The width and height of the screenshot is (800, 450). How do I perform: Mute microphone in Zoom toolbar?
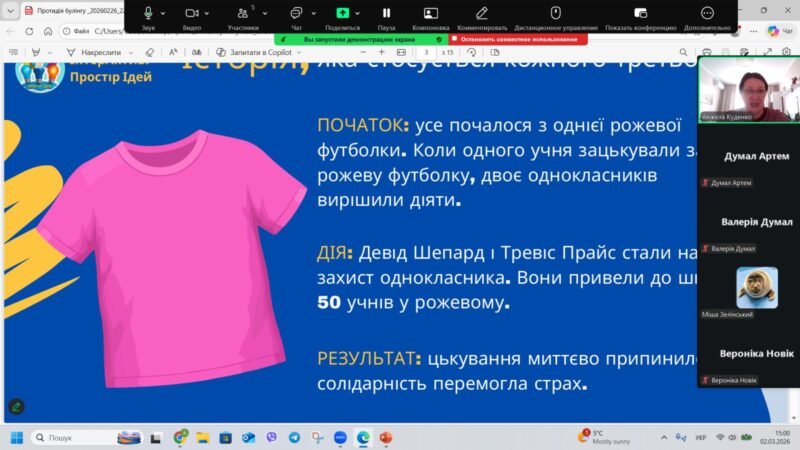click(x=148, y=14)
